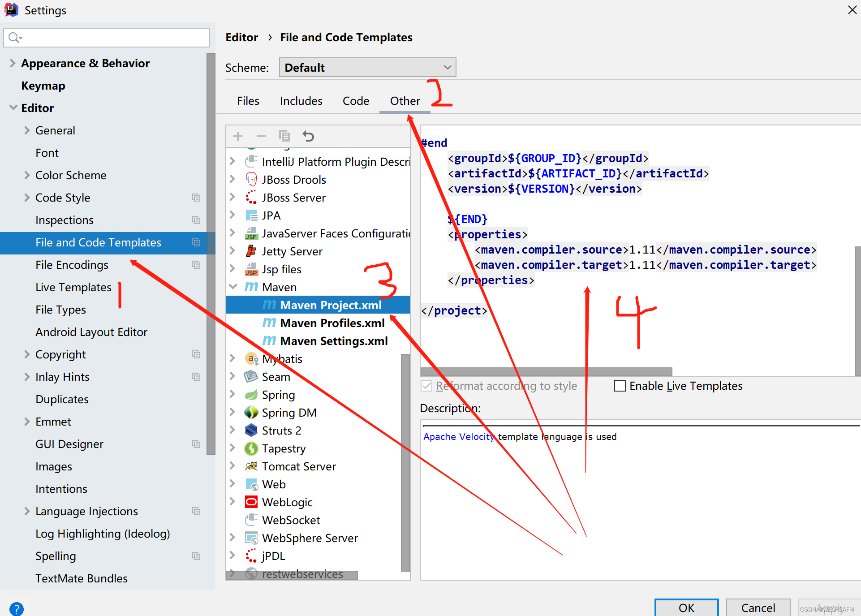
Task: Toggle Reformat according to style checkbox
Action: (x=426, y=386)
